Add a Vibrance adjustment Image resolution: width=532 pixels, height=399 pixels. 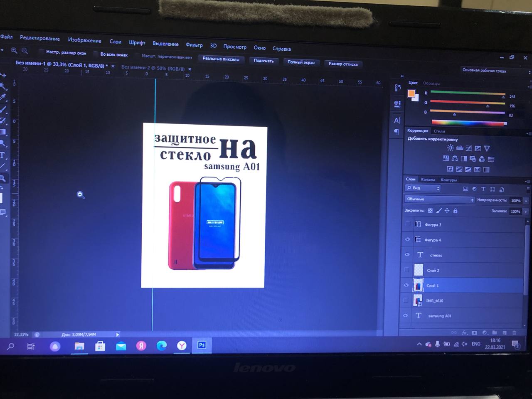[x=487, y=148]
